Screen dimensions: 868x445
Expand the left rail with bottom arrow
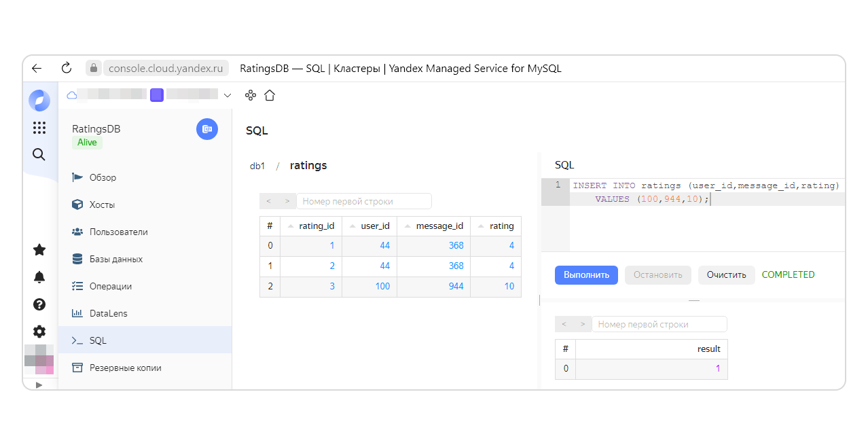(39, 385)
